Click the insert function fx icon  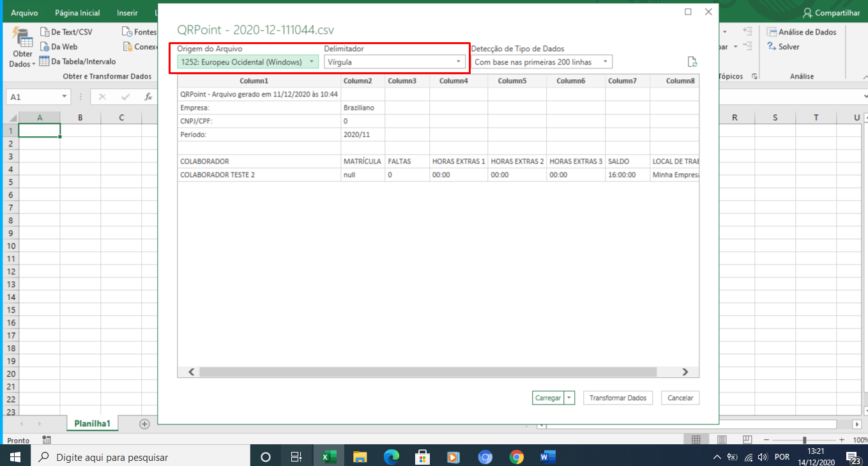[148, 97]
